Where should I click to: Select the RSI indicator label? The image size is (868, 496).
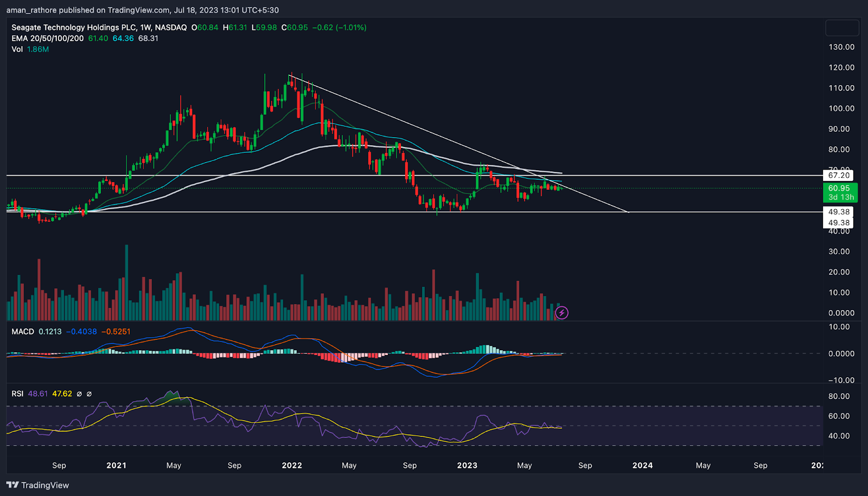(17, 394)
